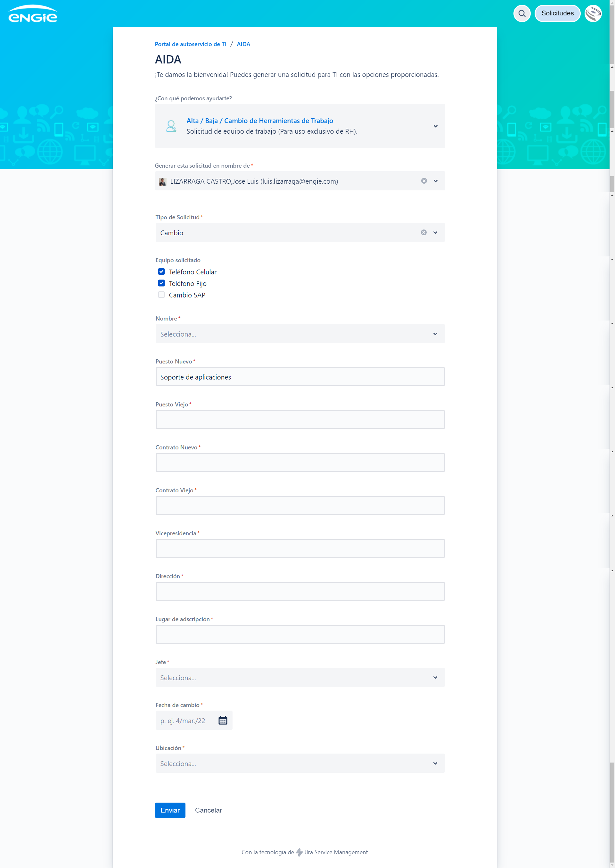
Task: Click the clear/reset icon next to user field
Action: point(424,181)
